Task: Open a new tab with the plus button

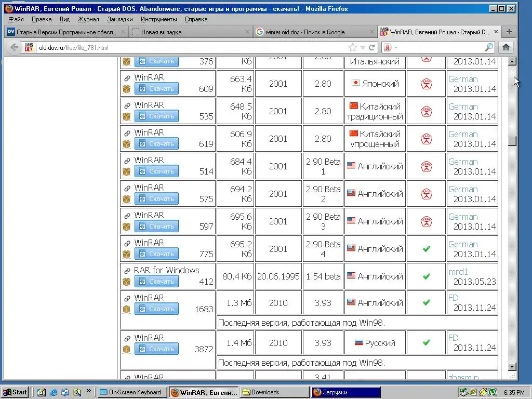Action: (x=509, y=32)
